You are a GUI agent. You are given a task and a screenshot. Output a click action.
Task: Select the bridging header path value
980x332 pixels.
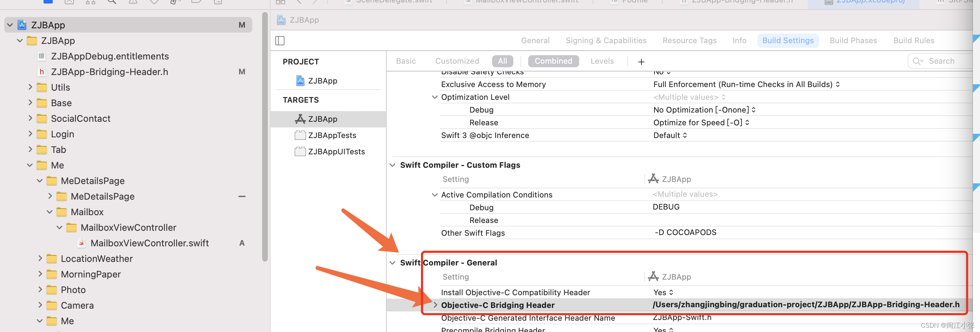(x=806, y=305)
